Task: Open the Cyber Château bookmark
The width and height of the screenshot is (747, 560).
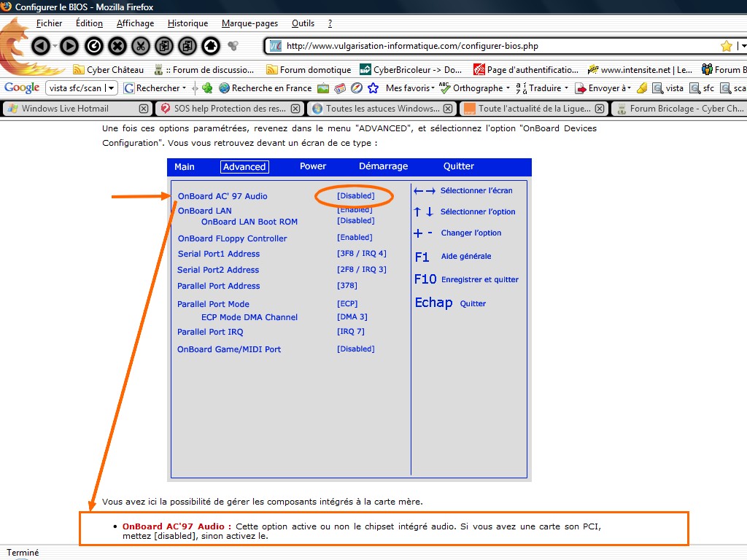Action: [x=108, y=70]
